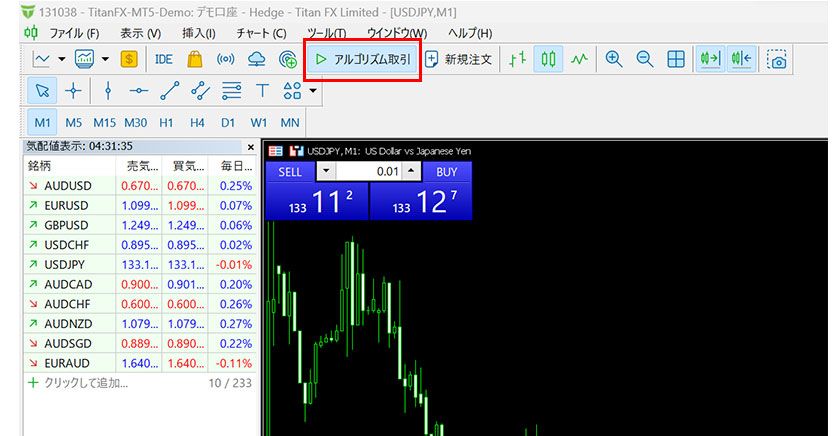Viewport: 840px width, 436px height.
Task: Open the Market shopping bag icon
Action: pos(195,59)
